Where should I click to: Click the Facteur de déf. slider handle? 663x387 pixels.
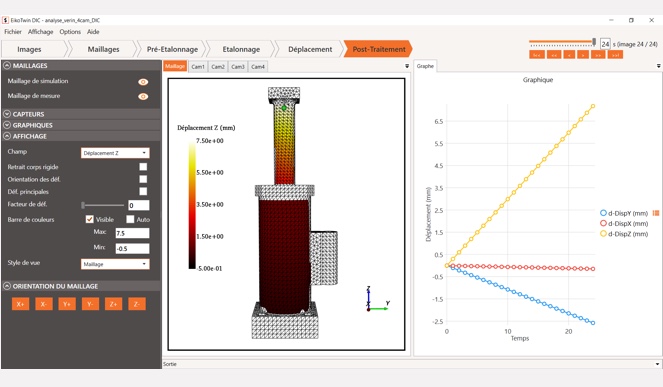coord(83,205)
